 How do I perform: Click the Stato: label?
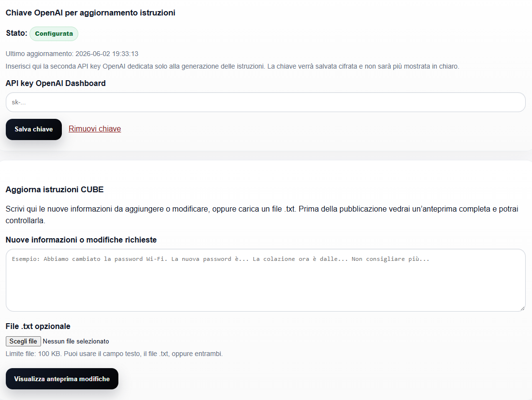16,33
